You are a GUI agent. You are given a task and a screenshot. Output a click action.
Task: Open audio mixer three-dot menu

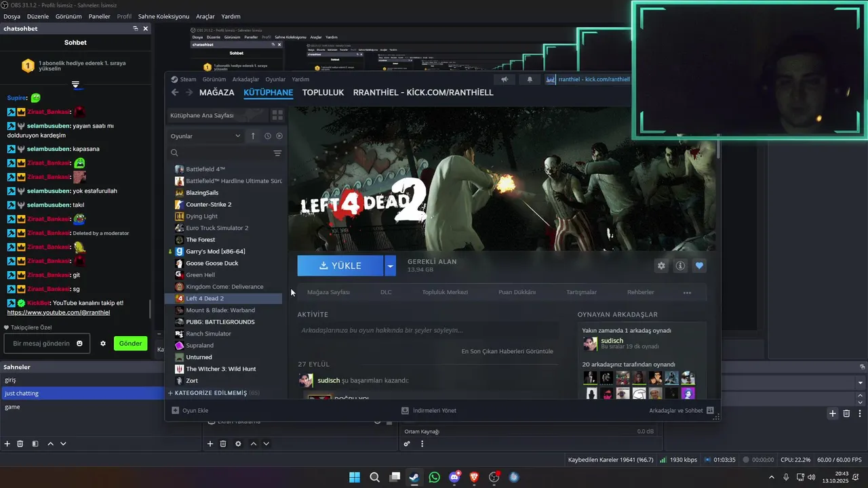coord(422,444)
